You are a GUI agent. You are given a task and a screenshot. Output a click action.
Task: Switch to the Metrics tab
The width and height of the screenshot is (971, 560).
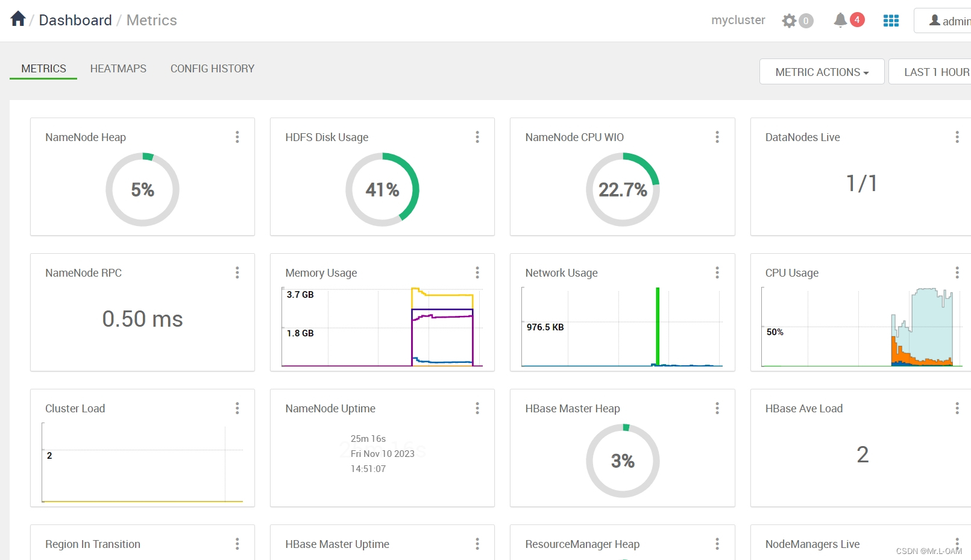[43, 69]
